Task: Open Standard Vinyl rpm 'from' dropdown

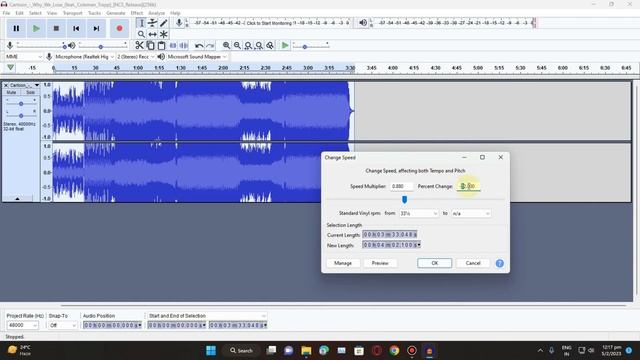Action: [418, 213]
